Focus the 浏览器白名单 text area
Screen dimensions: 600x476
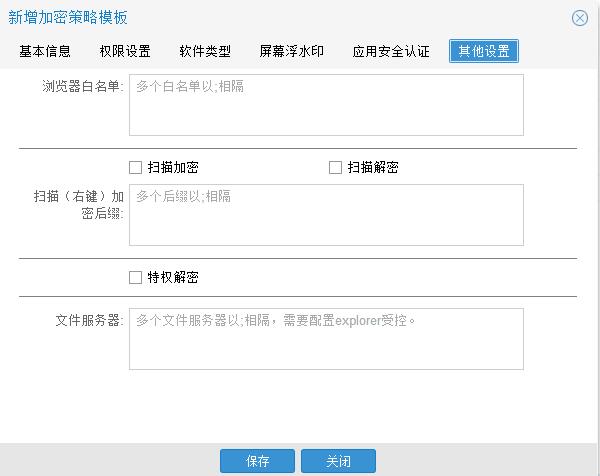coord(326,105)
